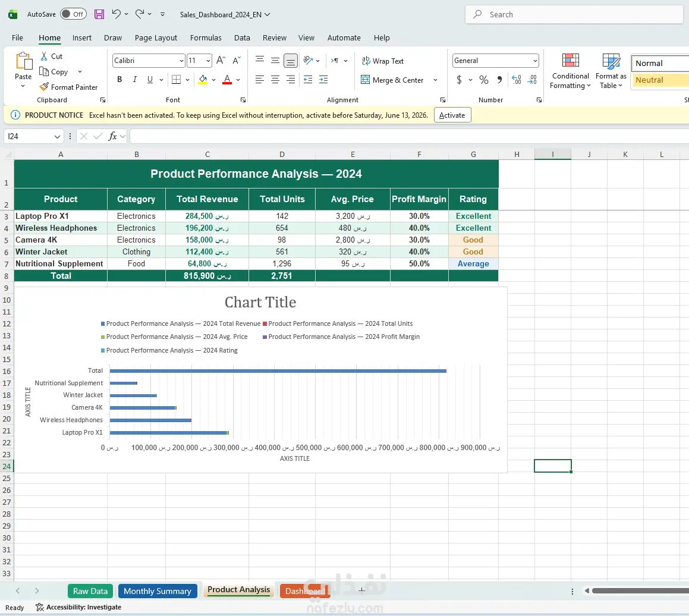Apply Italic formatting
689x616 pixels.
pyautogui.click(x=135, y=80)
